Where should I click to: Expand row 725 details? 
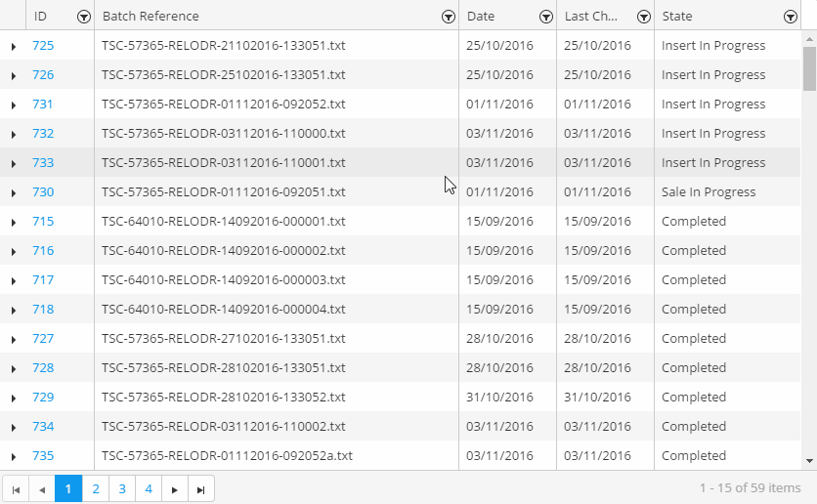pyautogui.click(x=14, y=46)
